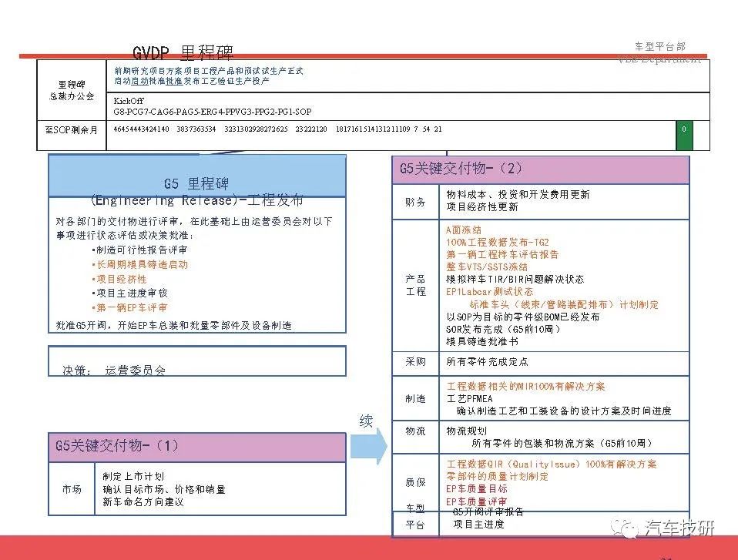The width and height of the screenshot is (738, 560).
Task: Click the EP1Labcar测试状态 item
Action: click(x=489, y=292)
